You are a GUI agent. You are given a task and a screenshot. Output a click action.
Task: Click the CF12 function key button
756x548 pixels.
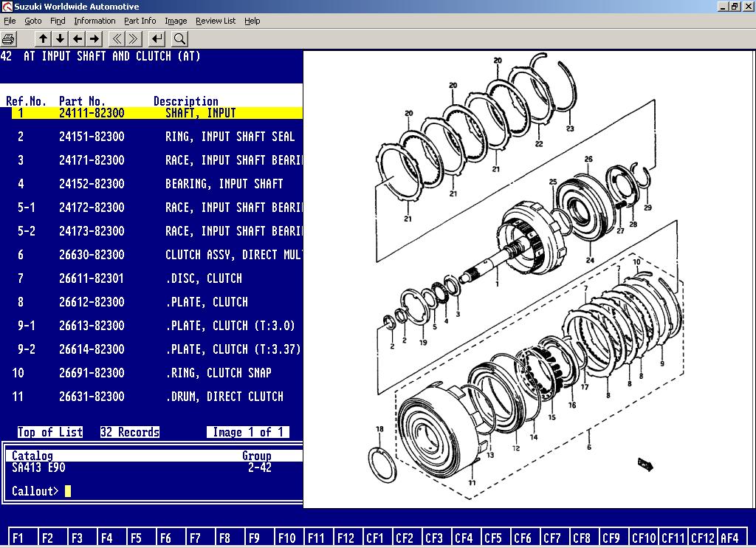coord(703,537)
